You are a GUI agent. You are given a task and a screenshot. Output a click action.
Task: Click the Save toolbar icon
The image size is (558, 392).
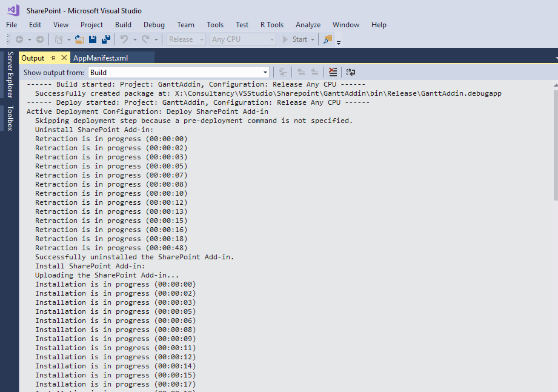92,38
